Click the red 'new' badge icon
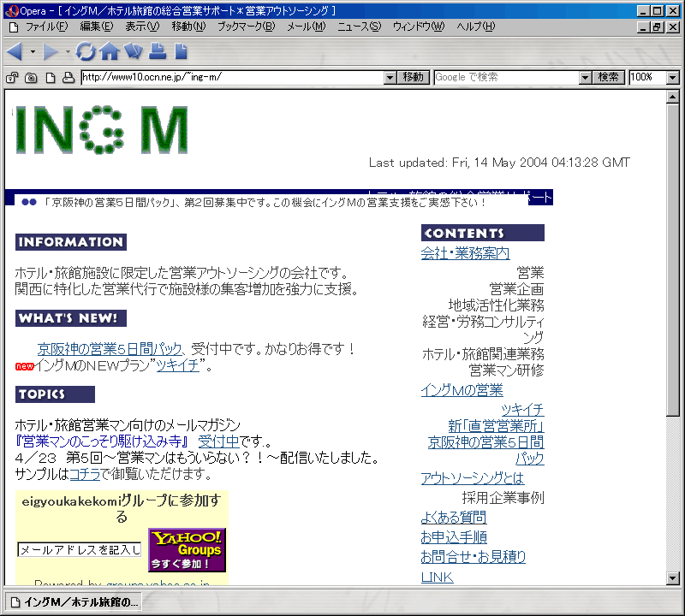685x616 pixels. (x=25, y=366)
